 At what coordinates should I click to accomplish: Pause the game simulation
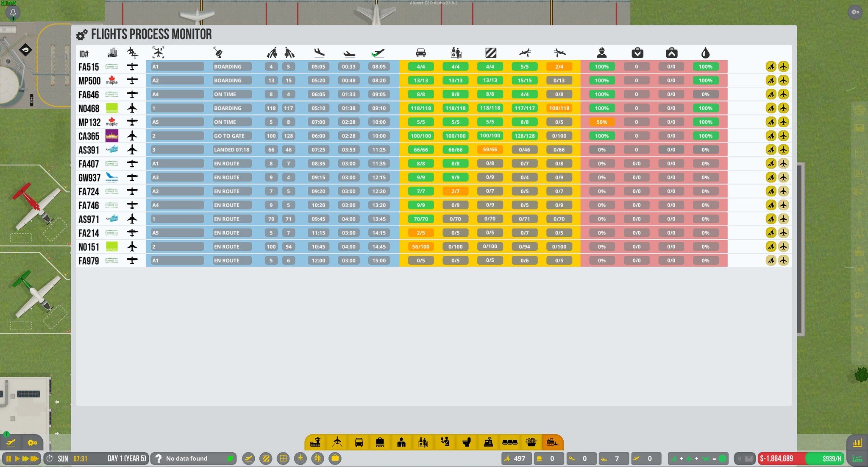point(8,459)
